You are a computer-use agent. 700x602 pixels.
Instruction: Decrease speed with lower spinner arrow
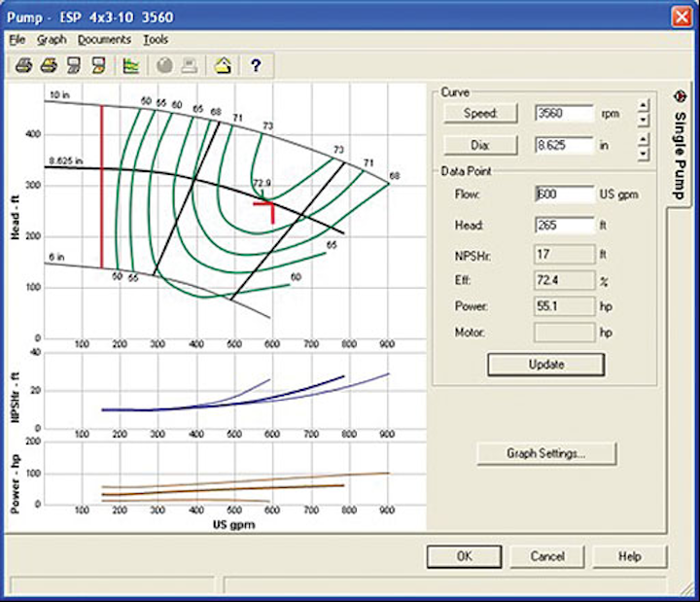(x=643, y=120)
